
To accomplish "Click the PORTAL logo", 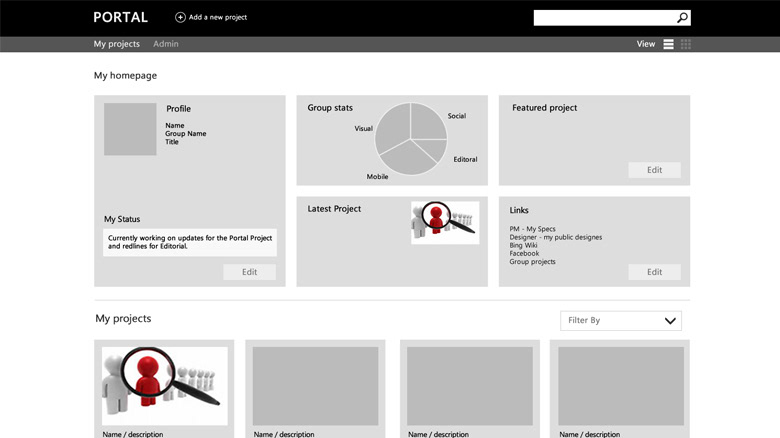I will click(120, 17).
